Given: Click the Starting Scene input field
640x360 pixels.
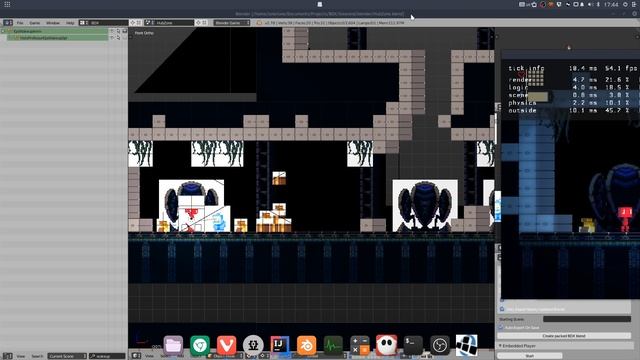Looking at the screenshot, I should click(587, 319).
